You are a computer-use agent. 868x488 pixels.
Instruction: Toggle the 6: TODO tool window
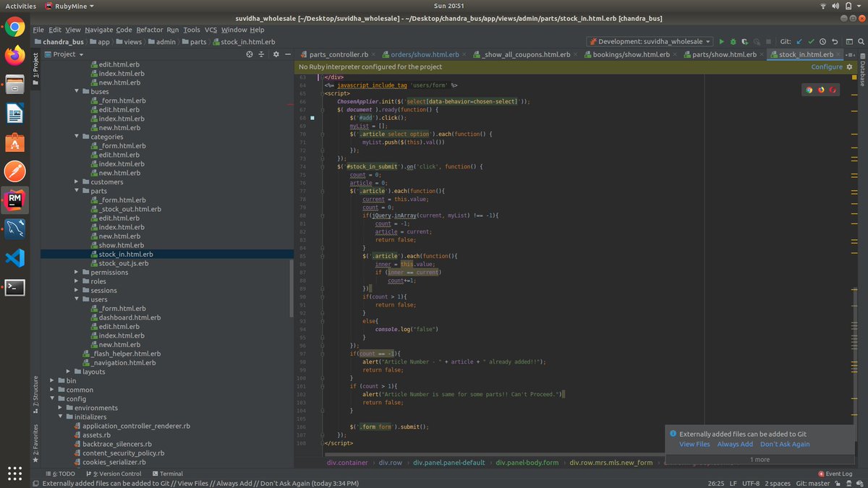(x=60, y=474)
